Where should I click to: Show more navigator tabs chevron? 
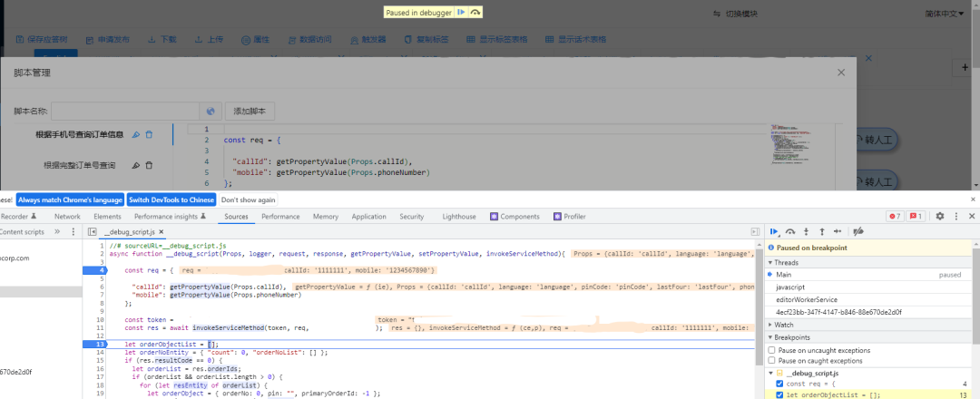[57, 231]
